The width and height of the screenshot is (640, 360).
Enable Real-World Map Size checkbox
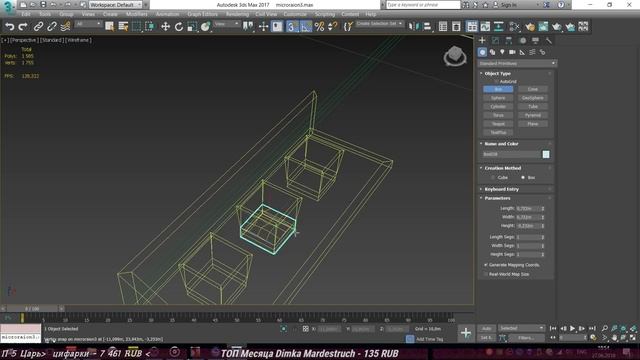tap(486, 274)
